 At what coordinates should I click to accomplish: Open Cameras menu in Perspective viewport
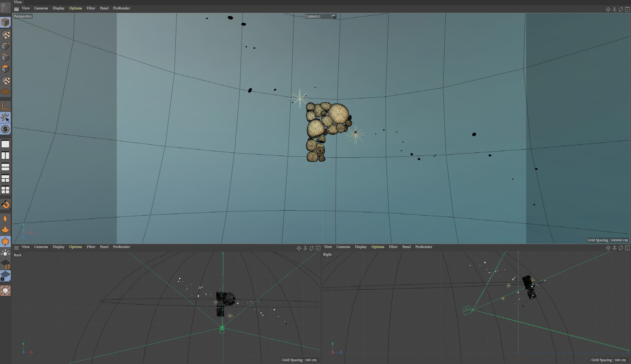pyautogui.click(x=41, y=8)
